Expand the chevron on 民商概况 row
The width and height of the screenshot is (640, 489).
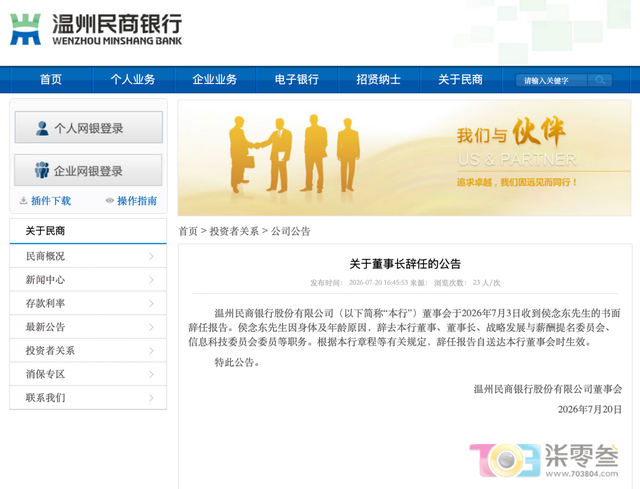pyautogui.click(x=151, y=256)
